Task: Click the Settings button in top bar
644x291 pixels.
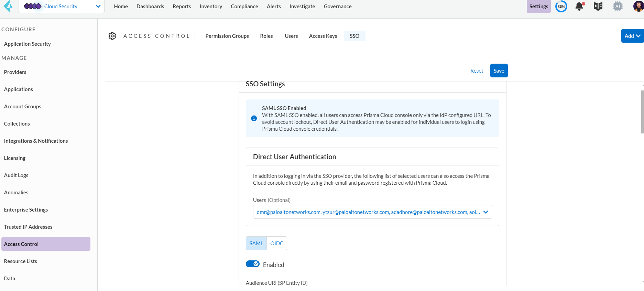Action: pyautogui.click(x=539, y=6)
